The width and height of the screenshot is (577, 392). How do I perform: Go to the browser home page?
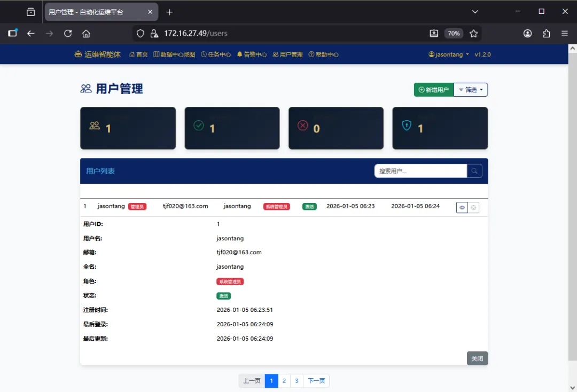point(86,34)
